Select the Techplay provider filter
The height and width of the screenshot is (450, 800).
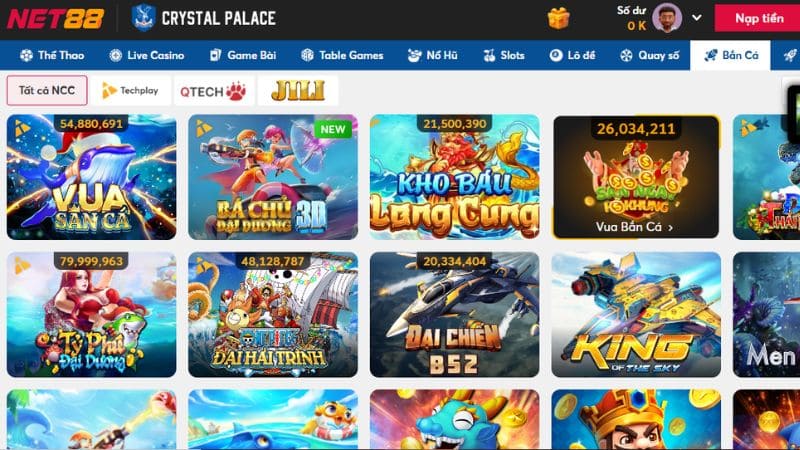131,91
